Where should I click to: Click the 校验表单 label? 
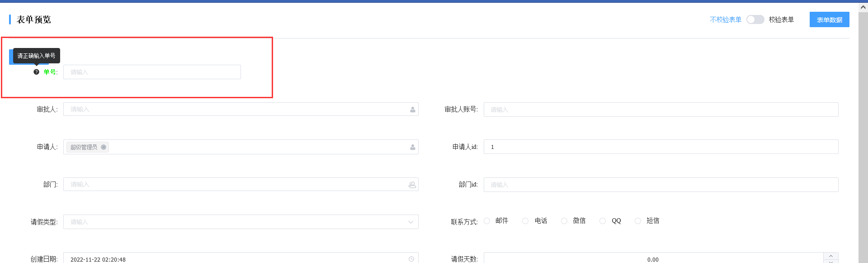pyautogui.click(x=781, y=19)
